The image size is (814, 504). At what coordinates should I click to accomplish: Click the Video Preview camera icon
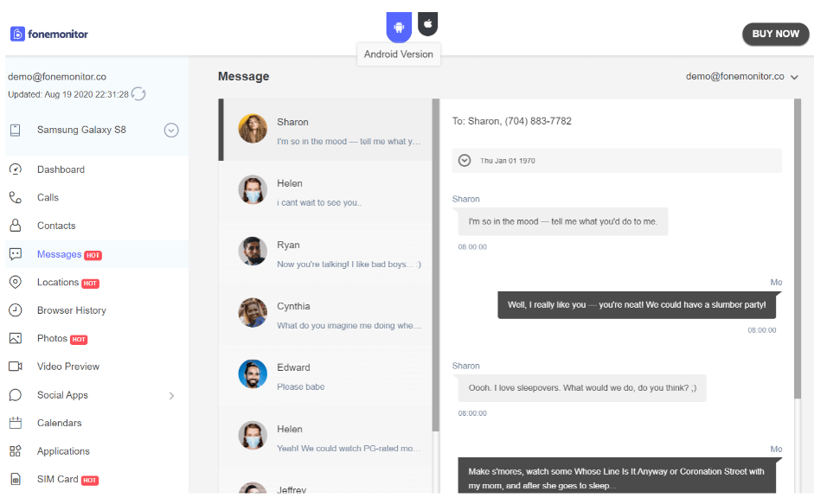pos(16,367)
